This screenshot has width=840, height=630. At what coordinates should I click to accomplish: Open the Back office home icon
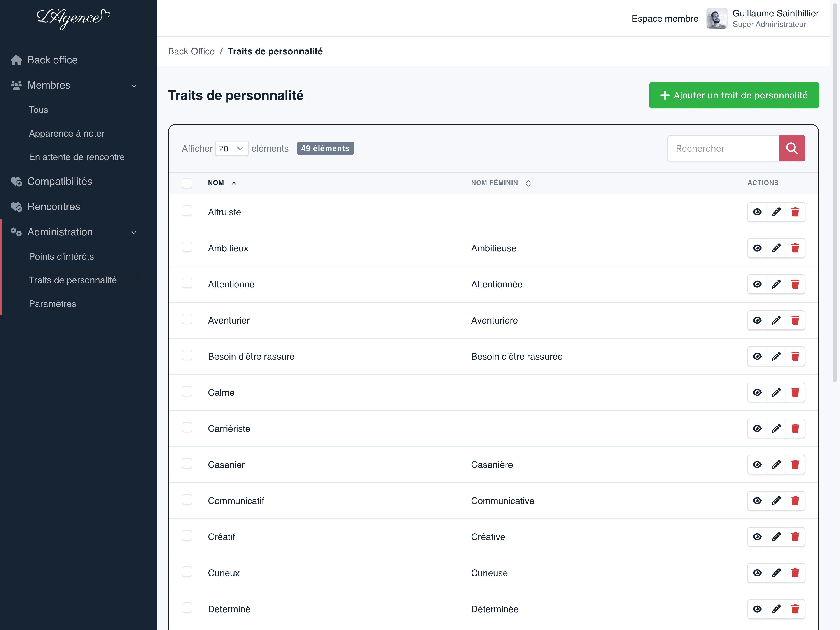tap(16, 60)
